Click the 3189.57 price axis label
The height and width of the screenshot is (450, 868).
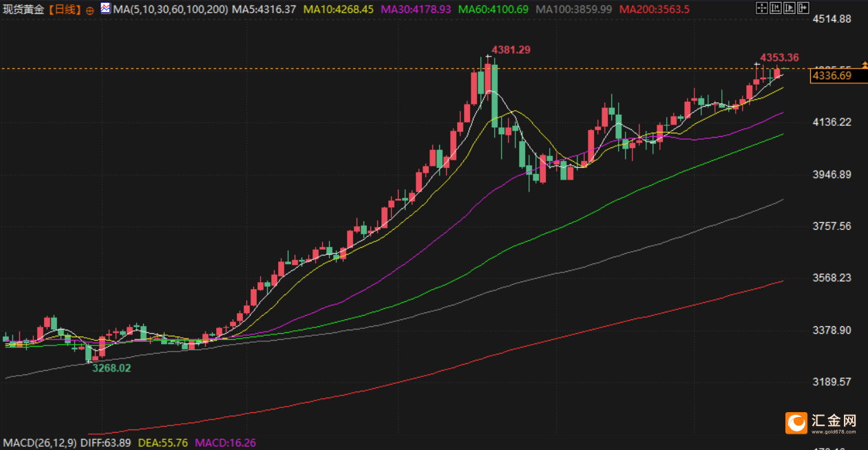coord(832,382)
